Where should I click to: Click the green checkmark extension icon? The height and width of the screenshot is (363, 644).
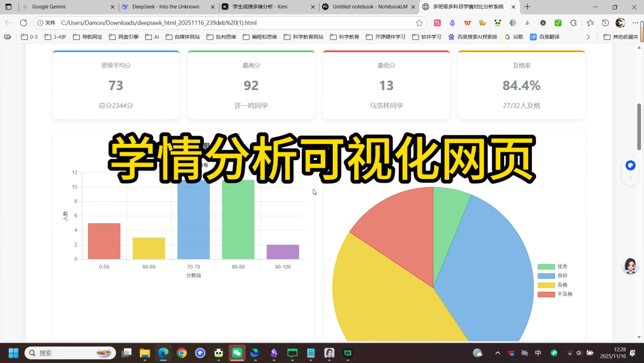(x=558, y=22)
